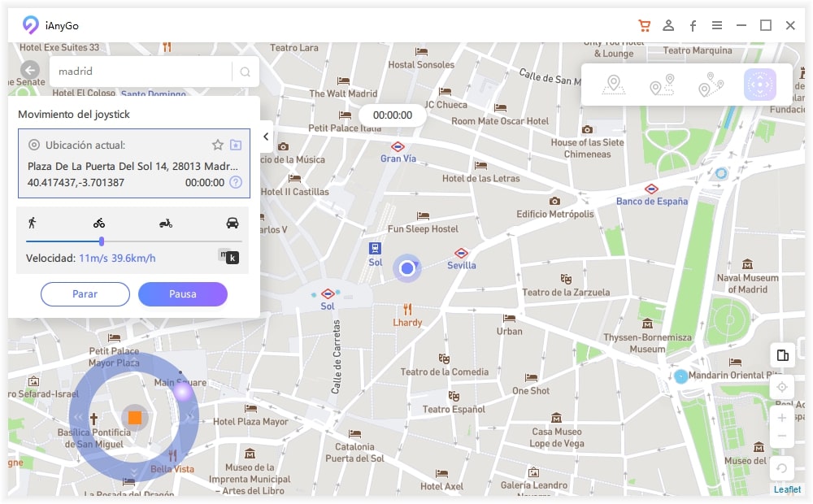The image size is (813, 504).
Task: Open the user account icon
Action: [668, 25]
